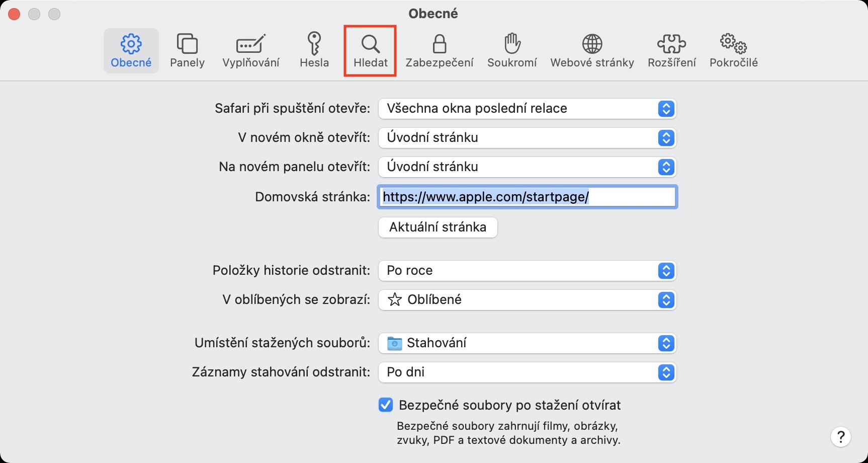868x463 pixels.
Task: Click the Aktuální stránka button
Action: (438, 227)
